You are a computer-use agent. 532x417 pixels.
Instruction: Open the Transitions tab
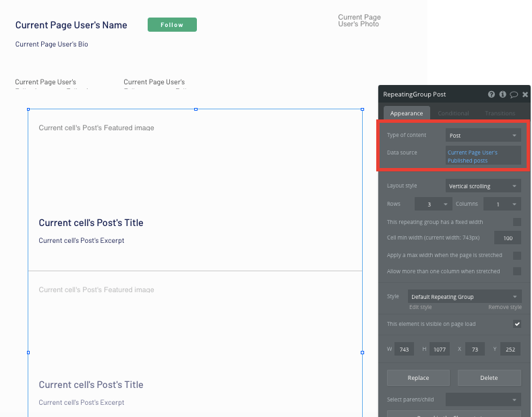point(500,113)
